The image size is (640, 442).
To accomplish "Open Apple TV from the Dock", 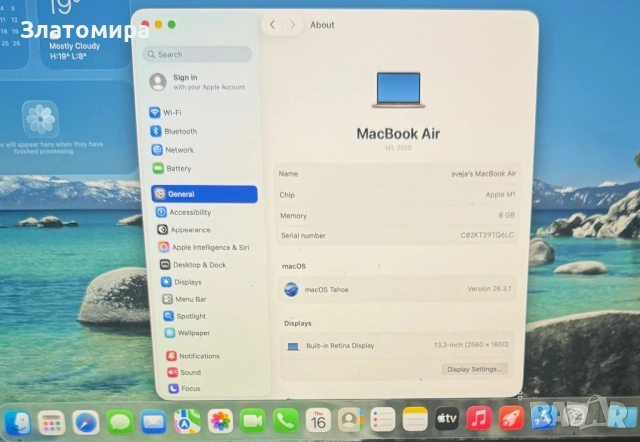I will pyautogui.click(x=447, y=418).
